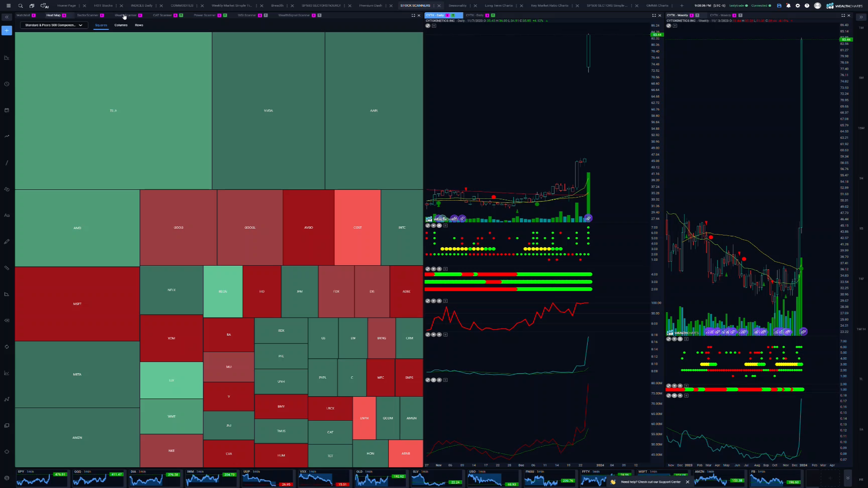This screenshot has width=868, height=488.
Task: Open the GLD 1min mini chart
Action: 380,478
